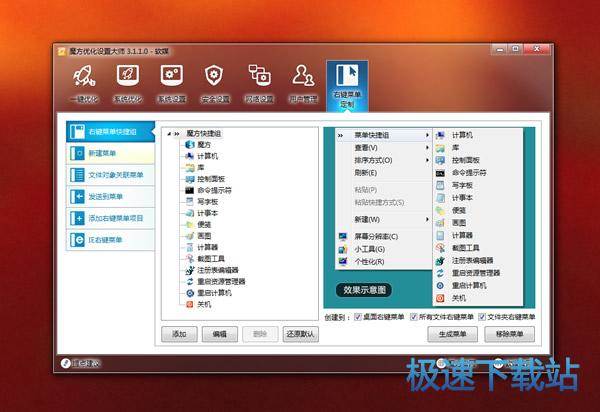Select 计算机 icon in the 魔方快捷组 tree
The image size is (600, 412).
[x=190, y=156]
